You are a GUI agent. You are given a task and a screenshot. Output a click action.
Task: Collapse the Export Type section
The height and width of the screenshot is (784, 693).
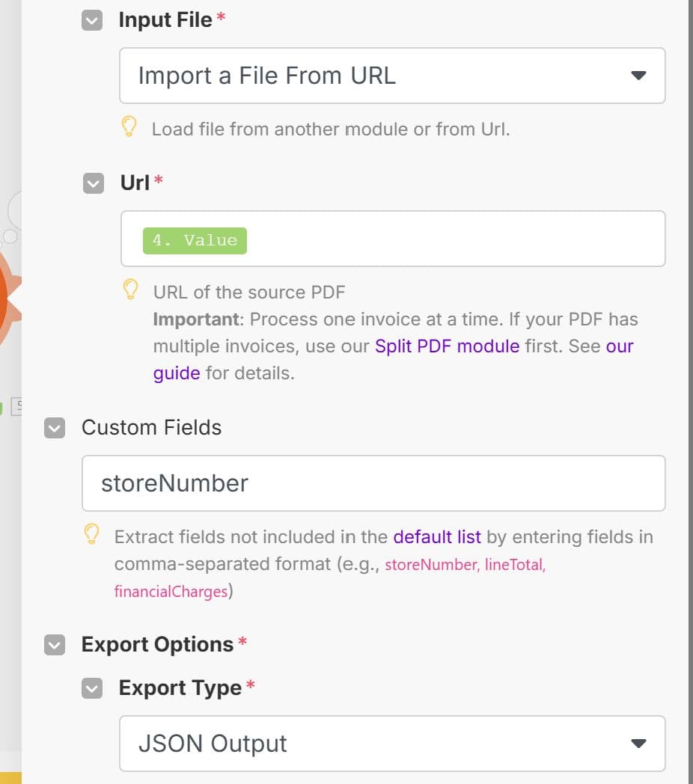pos(91,687)
